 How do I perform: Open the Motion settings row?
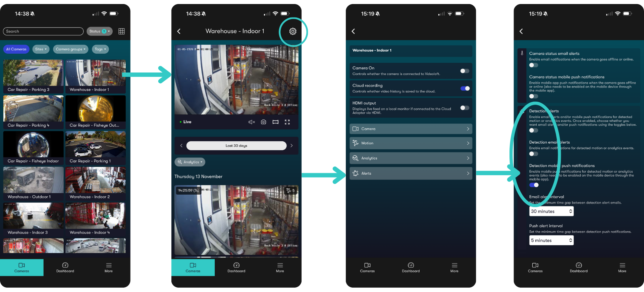411,143
